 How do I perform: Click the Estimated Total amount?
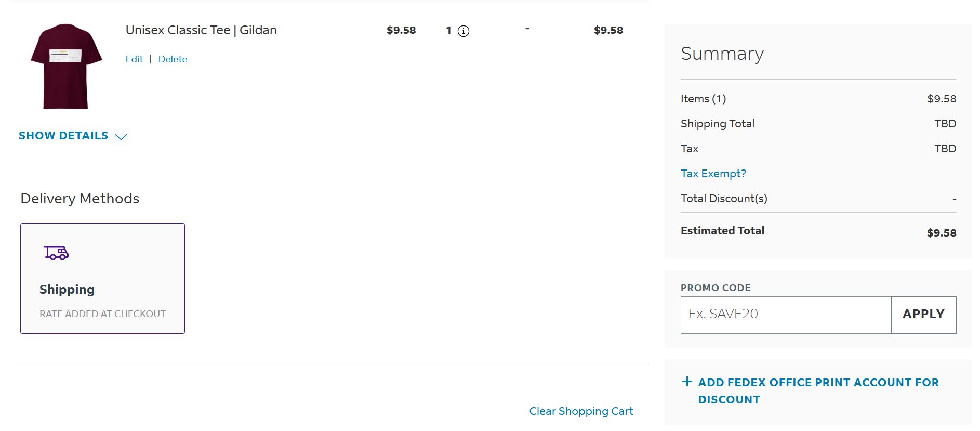pos(942,232)
